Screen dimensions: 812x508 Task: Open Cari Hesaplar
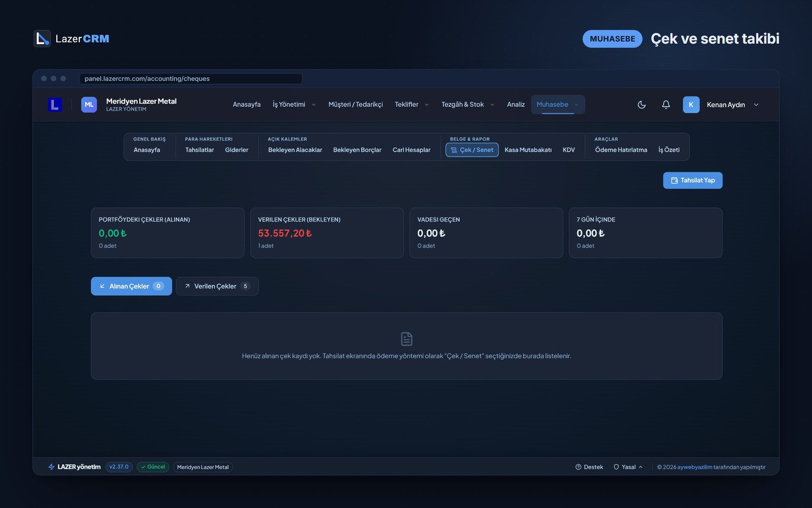pos(412,150)
